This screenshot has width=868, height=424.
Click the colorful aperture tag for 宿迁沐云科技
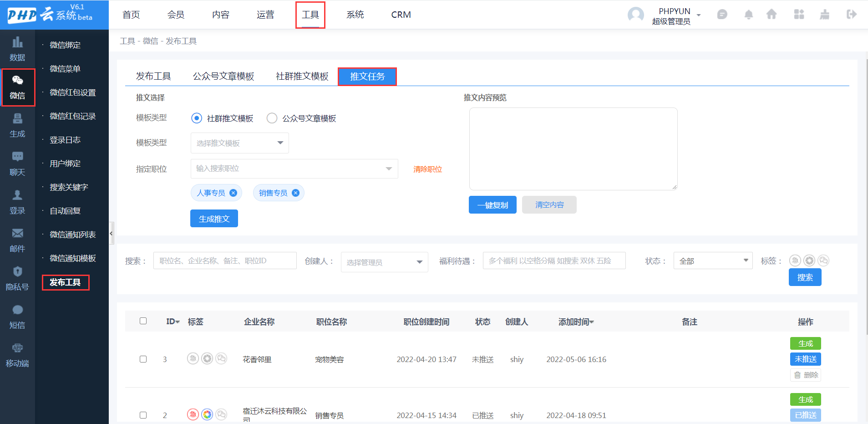pyautogui.click(x=207, y=414)
